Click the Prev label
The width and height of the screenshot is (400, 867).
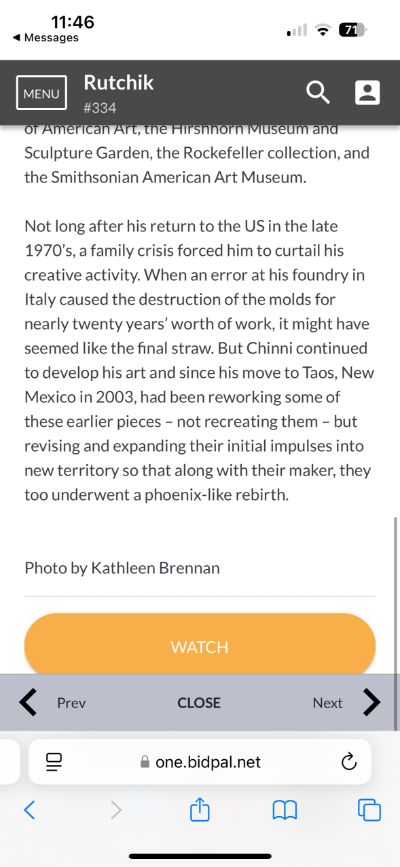pyautogui.click(x=71, y=703)
